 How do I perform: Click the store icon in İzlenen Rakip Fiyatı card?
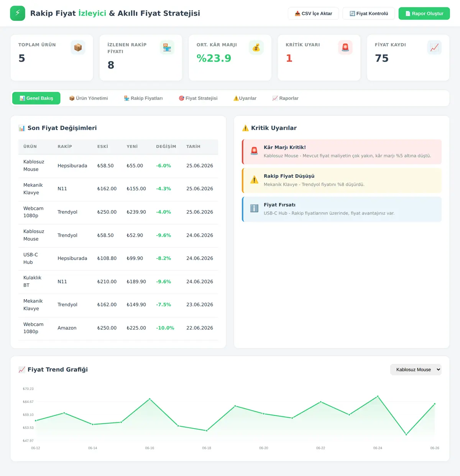pos(167,47)
